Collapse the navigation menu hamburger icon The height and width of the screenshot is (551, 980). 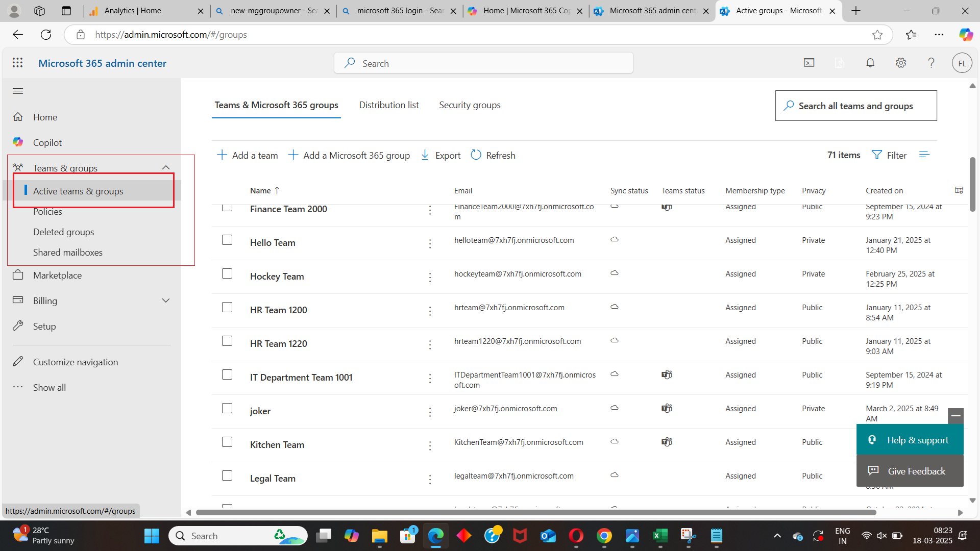pyautogui.click(x=18, y=91)
